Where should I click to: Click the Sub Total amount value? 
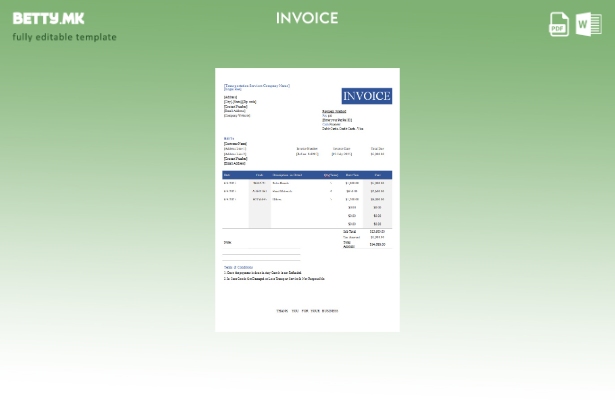377,232
